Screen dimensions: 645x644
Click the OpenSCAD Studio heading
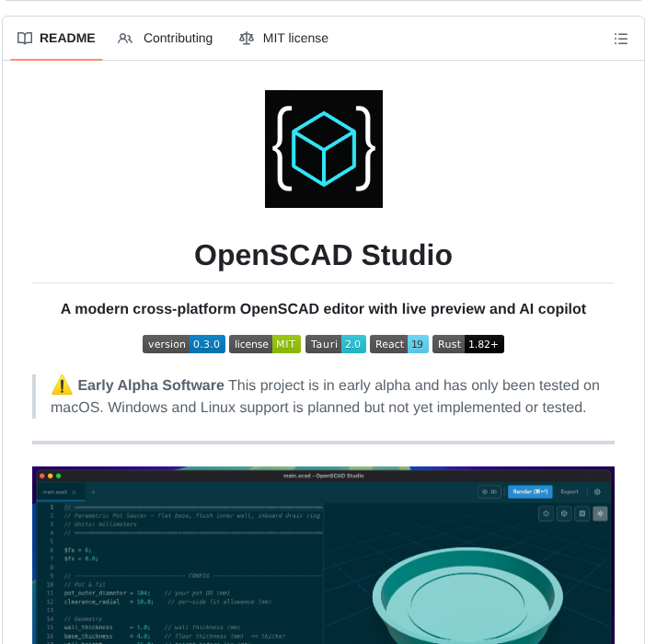click(x=323, y=255)
